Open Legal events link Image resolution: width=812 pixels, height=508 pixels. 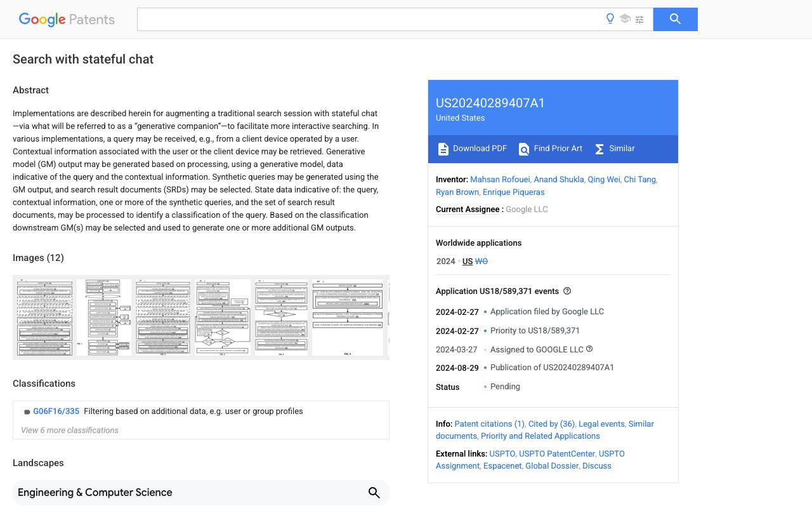[x=602, y=424]
